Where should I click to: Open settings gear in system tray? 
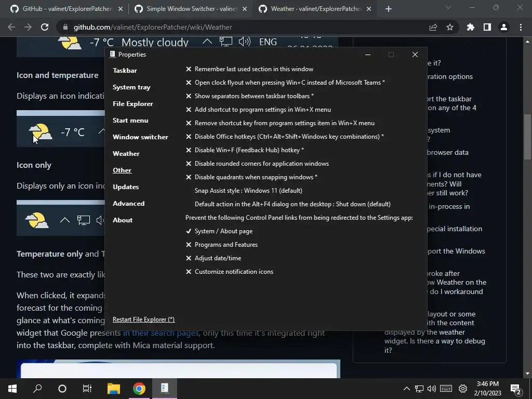463,389
